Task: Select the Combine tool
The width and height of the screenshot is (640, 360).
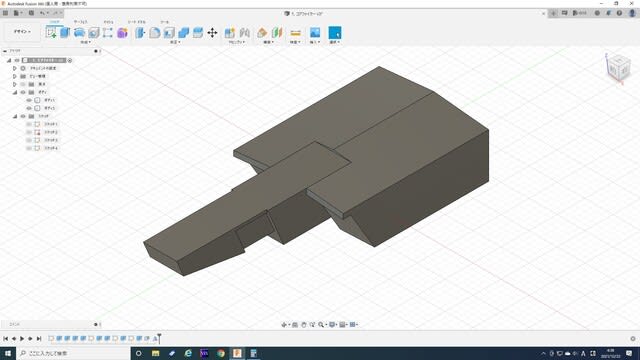Action: point(184,33)
